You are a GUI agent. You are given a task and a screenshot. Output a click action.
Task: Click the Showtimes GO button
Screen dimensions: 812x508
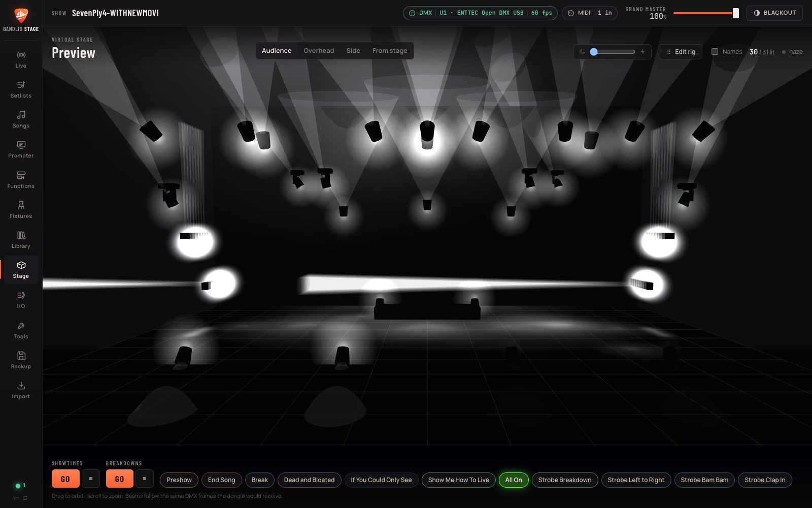[65, 479]
